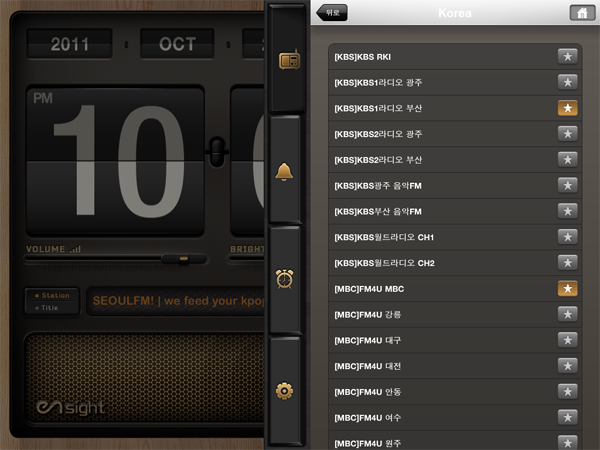Unfavorite the [KBS]KBS1라디오 부산 star
Image resolution: width=600 pixels, height=450 pixels.
click(567, 108)
